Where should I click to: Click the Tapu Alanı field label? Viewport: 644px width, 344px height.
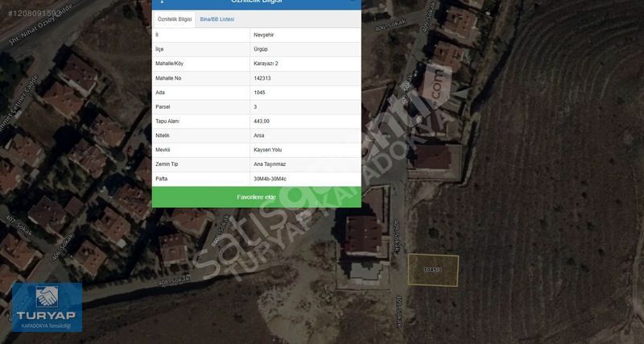point(167,121)
